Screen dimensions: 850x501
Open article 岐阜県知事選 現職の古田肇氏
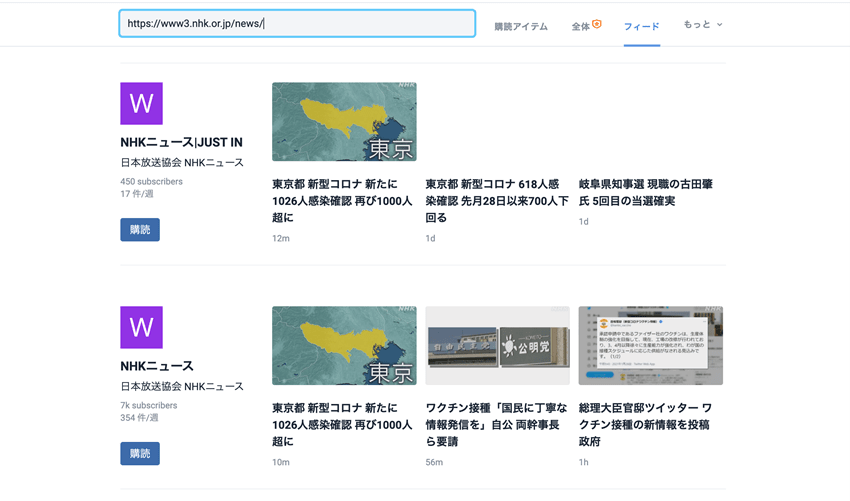[646, 192]
